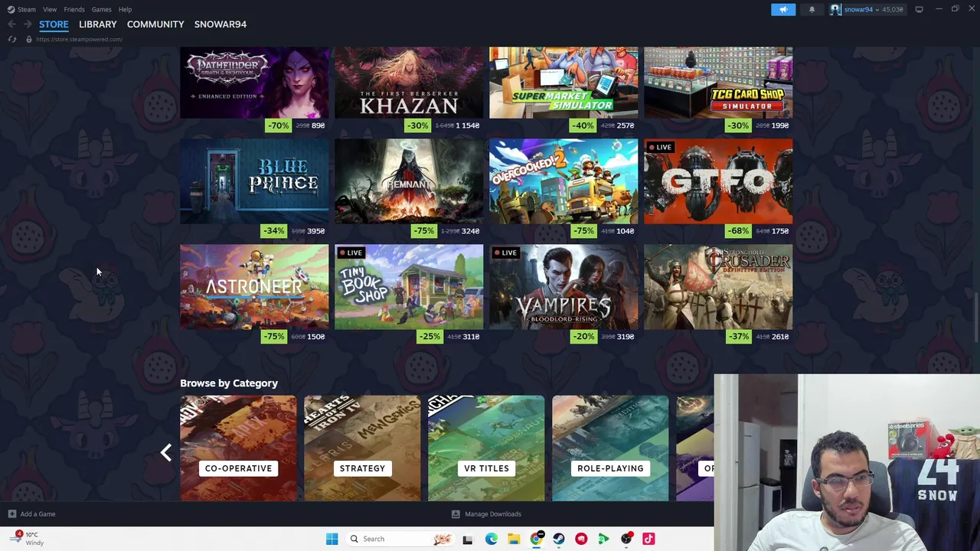Viewport: 980px width, 551px height.
Task: Open the TCG Card Shop Simulator tile
Action: 718,83
